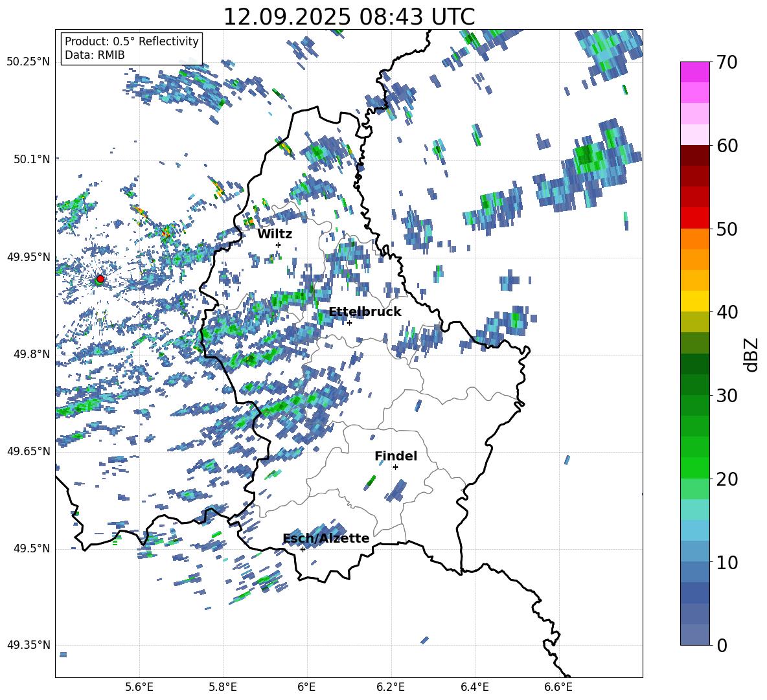
Task: Click the timestamp title 12.09.2025 08:43 UTC
Action: point(349,17)
